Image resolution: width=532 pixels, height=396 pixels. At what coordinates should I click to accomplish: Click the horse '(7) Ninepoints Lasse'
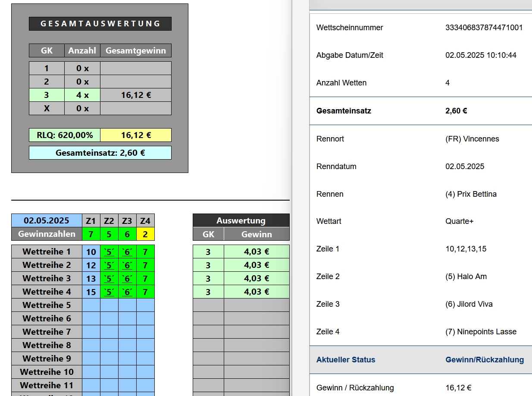481,332
